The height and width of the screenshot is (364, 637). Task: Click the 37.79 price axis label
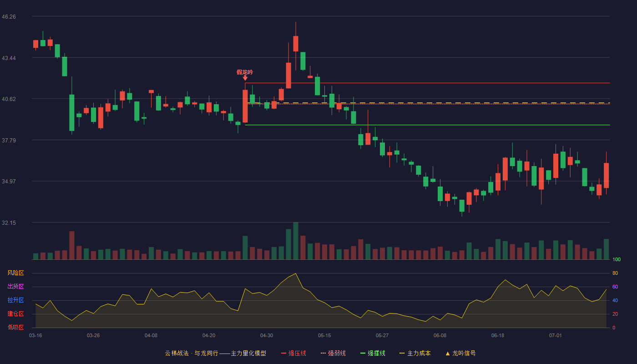coord(9,140)
